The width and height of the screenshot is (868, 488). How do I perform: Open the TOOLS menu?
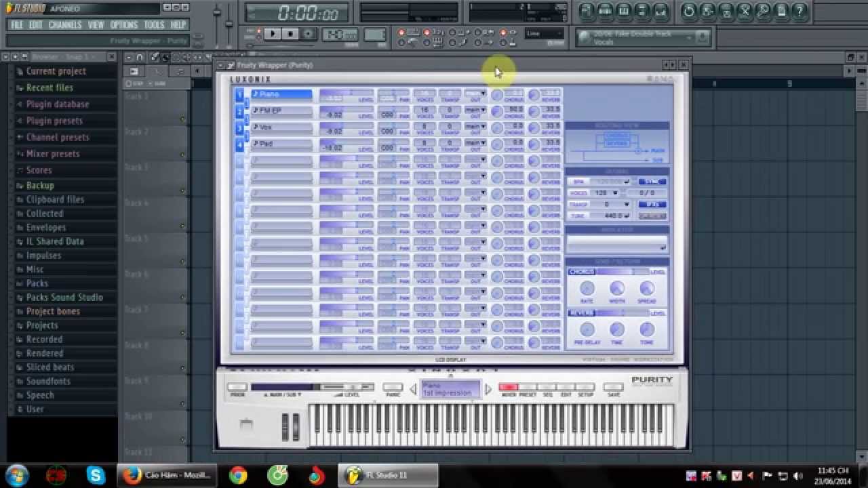pos(154,25)
